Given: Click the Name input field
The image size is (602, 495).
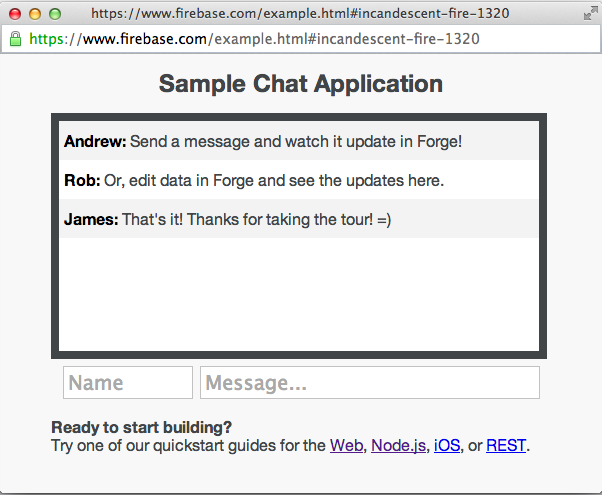Looking at the screenshot, I should [x=128, y=383].
